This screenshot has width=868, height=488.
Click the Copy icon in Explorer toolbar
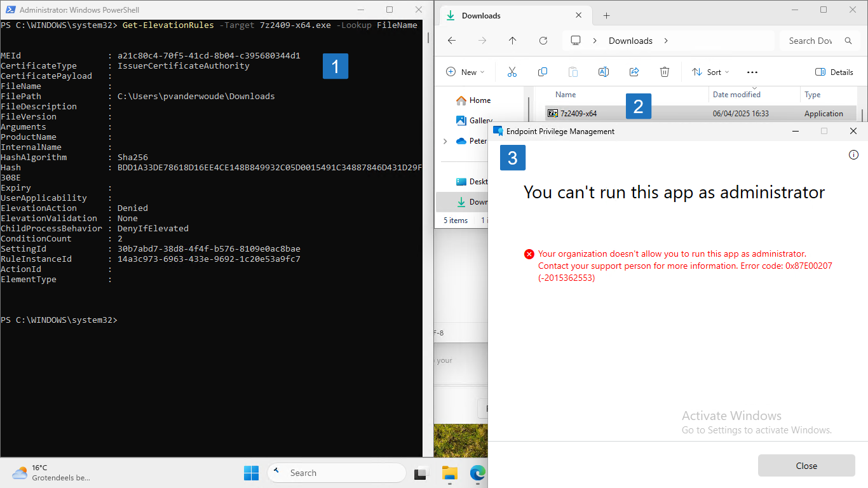(x=543, y=72)
